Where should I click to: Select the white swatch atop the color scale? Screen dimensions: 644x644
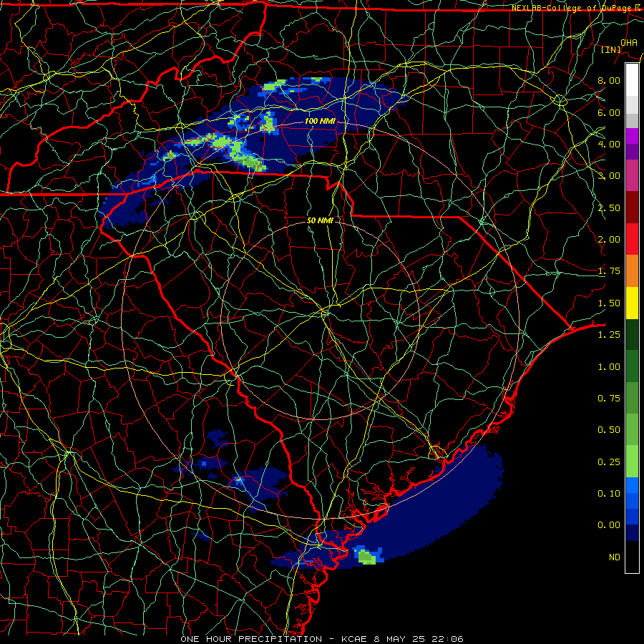632,80
